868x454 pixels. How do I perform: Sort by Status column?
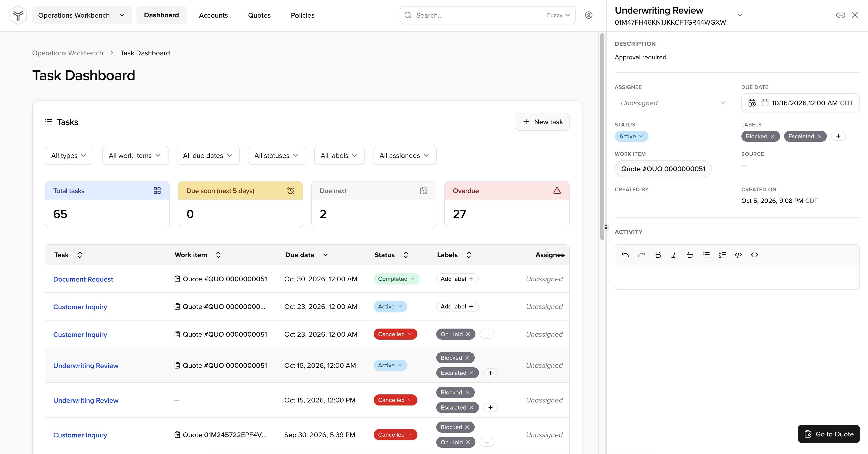coord(406,255)
